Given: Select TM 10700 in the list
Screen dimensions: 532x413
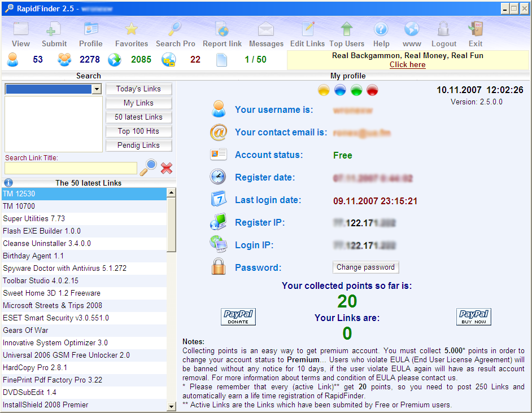Looking at the screenshot, I should [84, 206].
